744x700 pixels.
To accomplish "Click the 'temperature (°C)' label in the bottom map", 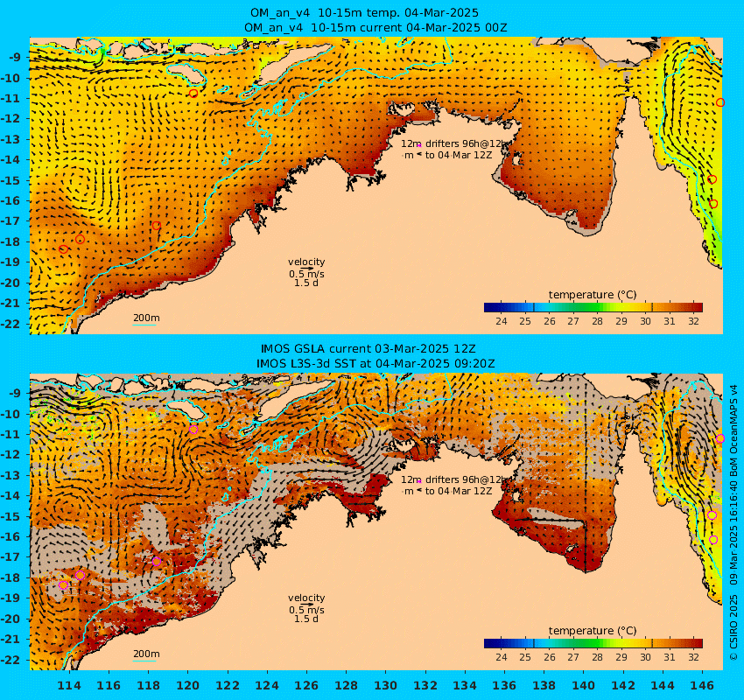I will pos(593,630).
